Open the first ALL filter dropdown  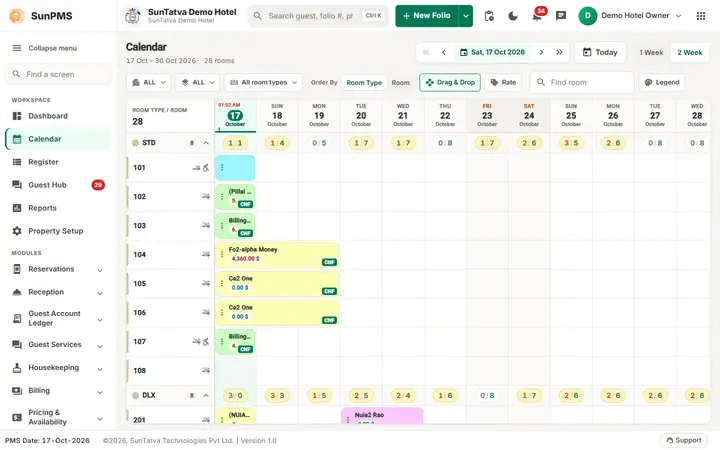(149, 83)
